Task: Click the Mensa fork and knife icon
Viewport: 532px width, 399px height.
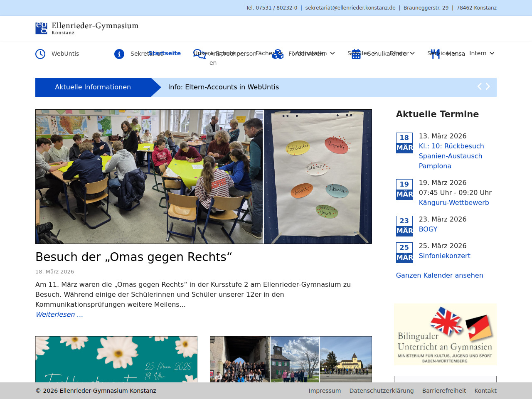Action: pos(435,54)
